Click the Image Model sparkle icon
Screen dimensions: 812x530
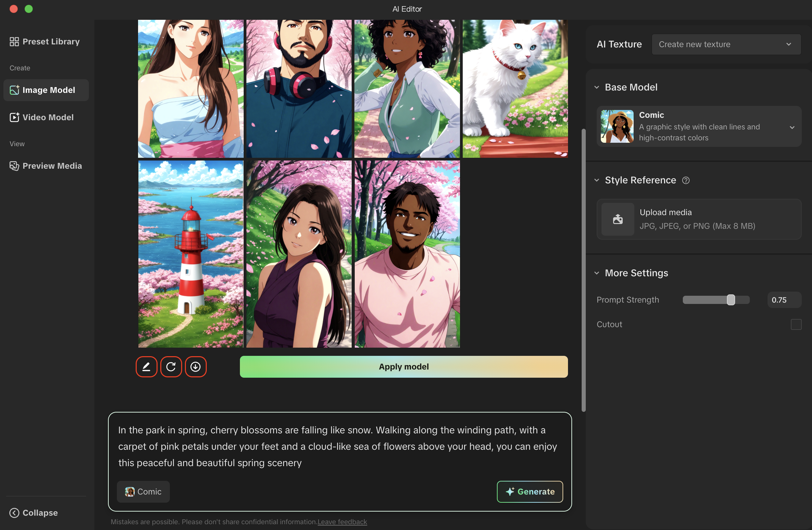(14, 90)
